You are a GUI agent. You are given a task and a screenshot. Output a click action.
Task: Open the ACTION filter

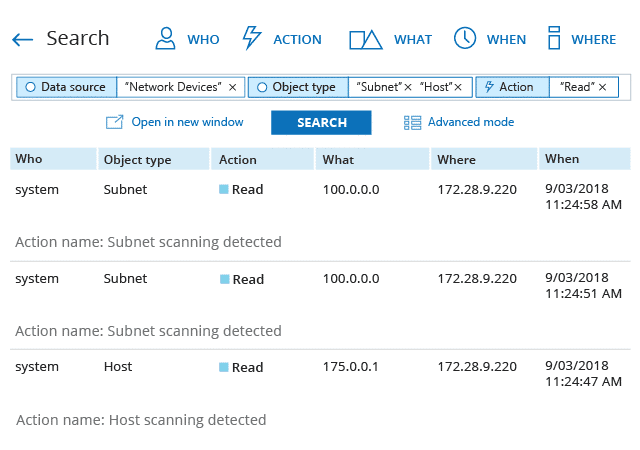(x=298, y=40)
